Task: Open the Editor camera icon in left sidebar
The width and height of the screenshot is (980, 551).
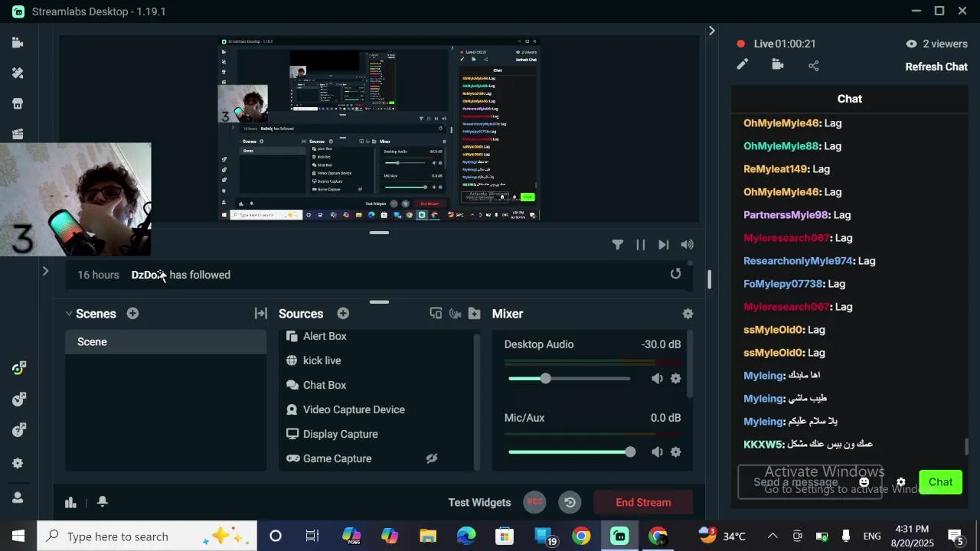Action: [18, 43]
